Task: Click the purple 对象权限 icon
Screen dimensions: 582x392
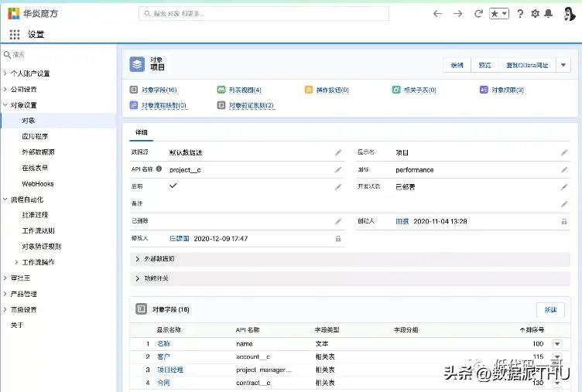Action: click(x=484, y=90)
